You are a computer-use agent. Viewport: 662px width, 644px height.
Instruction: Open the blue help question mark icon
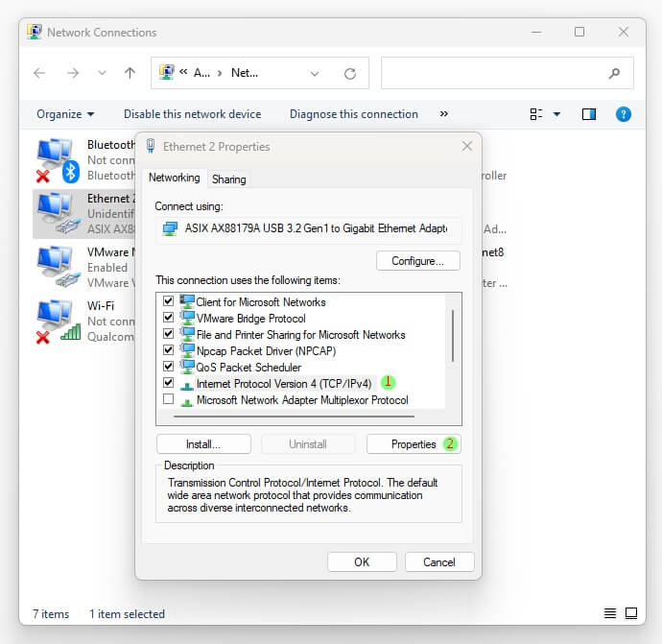pyautogui.click(x=623, y=114)
